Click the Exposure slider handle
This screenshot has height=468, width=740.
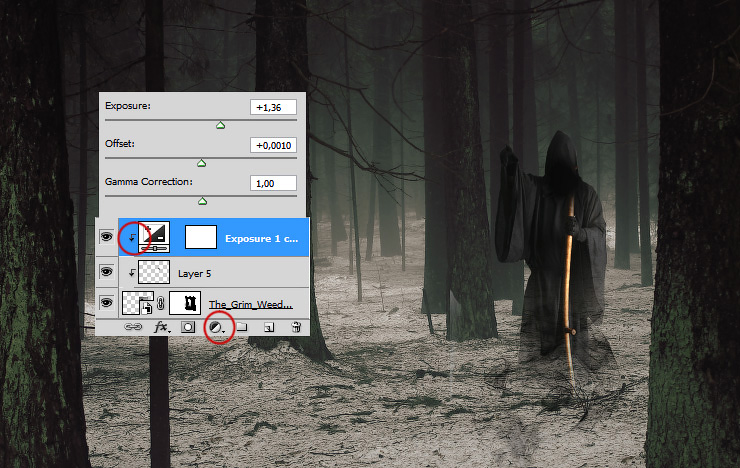point(220,125)
